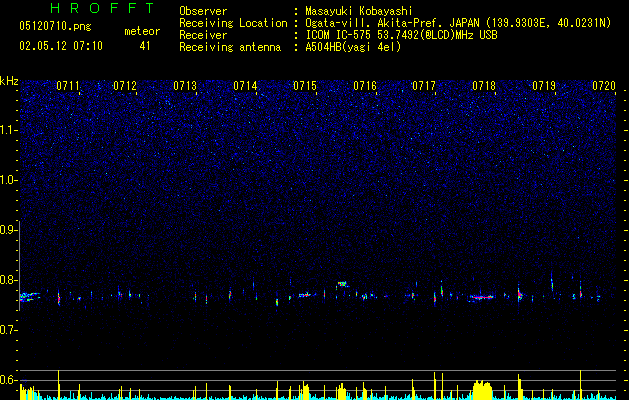Click the 0718 time marker
This screenshot has width=629, height=400.
[484, 86]
